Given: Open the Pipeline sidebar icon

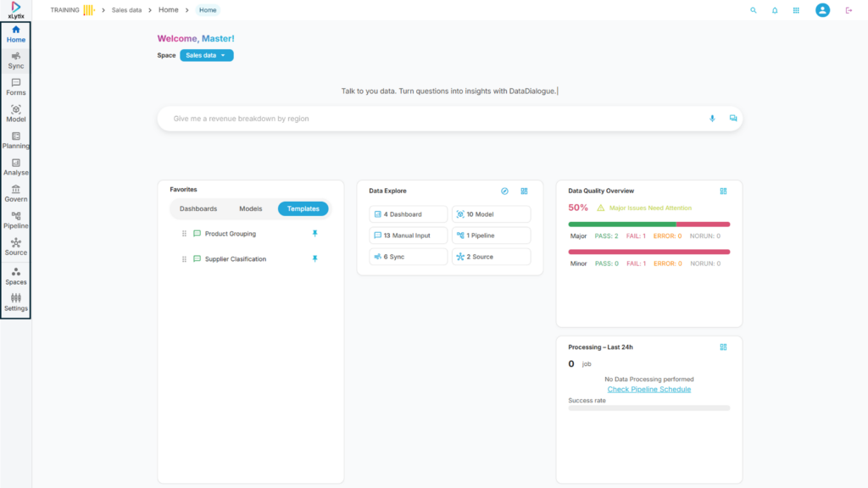Looking at the screenshot, I should coord(16,220).
